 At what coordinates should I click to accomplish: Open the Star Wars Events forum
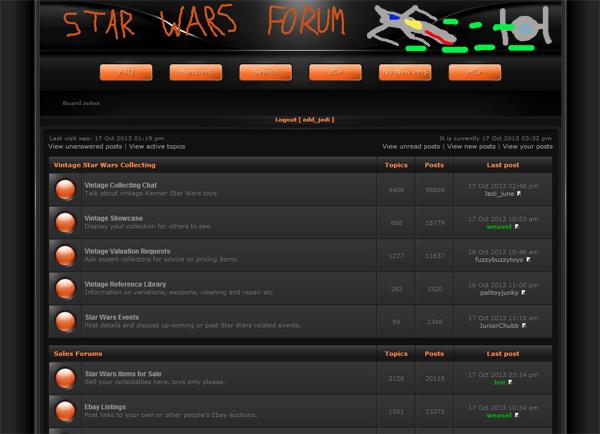pos(112,317)
